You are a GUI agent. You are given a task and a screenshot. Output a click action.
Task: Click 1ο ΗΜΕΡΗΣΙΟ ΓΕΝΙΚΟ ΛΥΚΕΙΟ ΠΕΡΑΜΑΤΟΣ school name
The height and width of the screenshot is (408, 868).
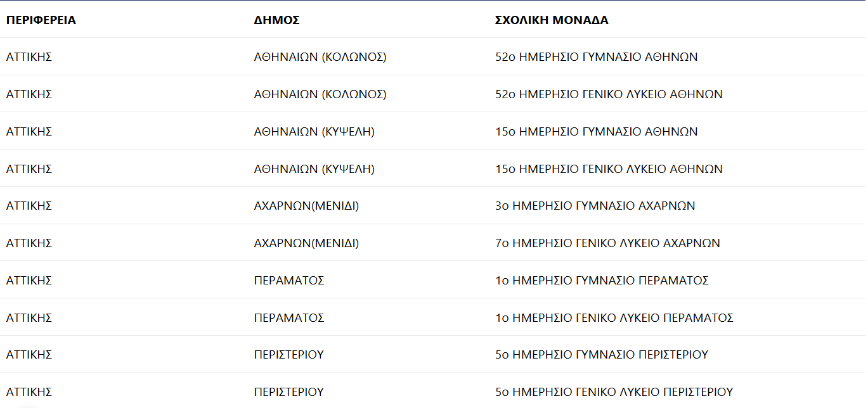click(x=614, y=318)
